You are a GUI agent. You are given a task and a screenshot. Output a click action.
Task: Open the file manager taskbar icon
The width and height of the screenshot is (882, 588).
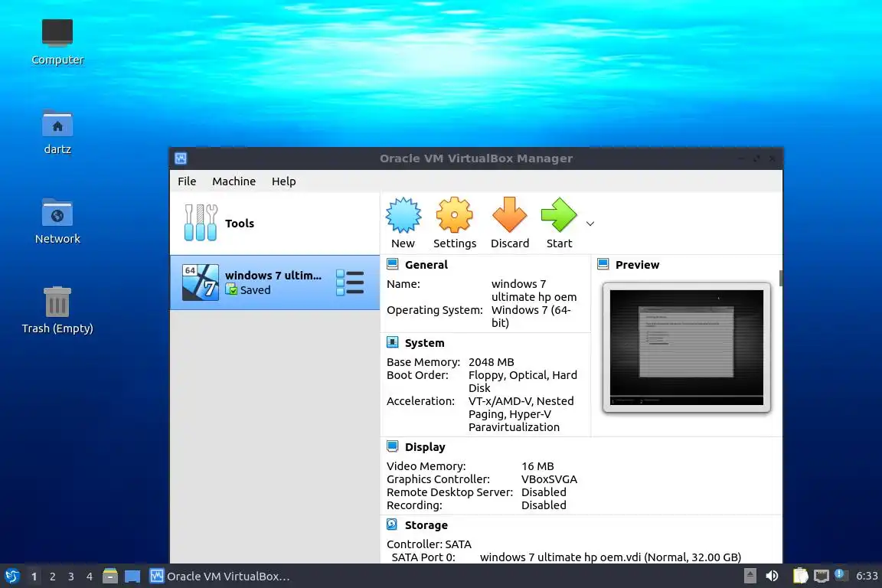click(x=110, y=577)
